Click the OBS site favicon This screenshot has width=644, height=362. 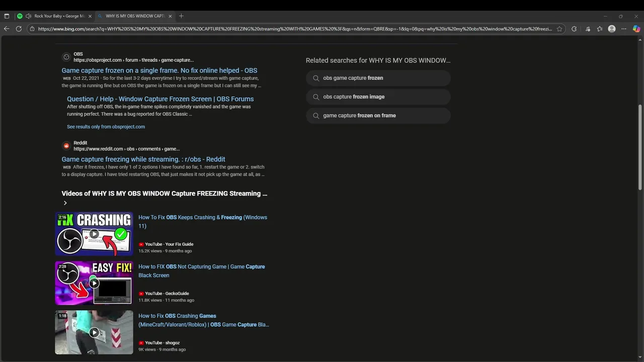click(x=66, y=57)
